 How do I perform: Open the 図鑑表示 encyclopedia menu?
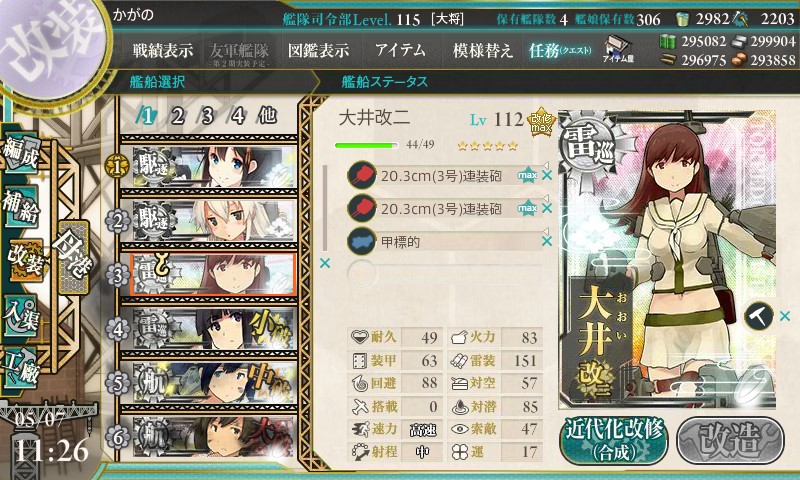click(318, 50)
